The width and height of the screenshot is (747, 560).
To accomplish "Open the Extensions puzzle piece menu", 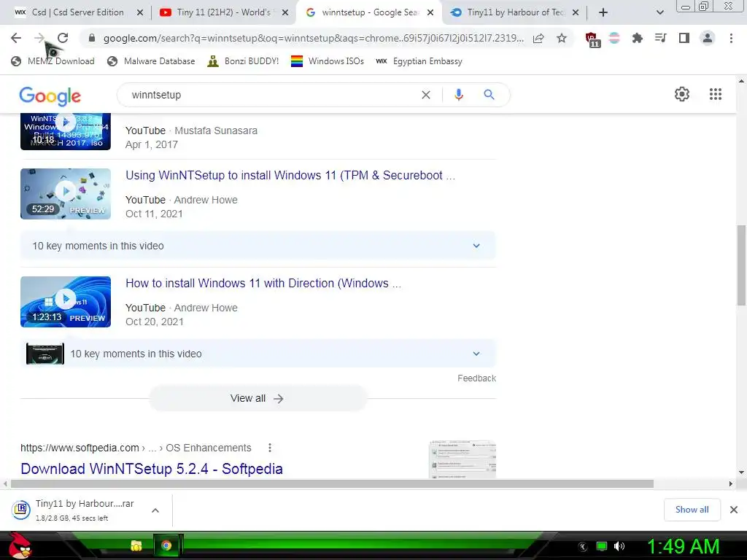I will click(x=638, y=38).
